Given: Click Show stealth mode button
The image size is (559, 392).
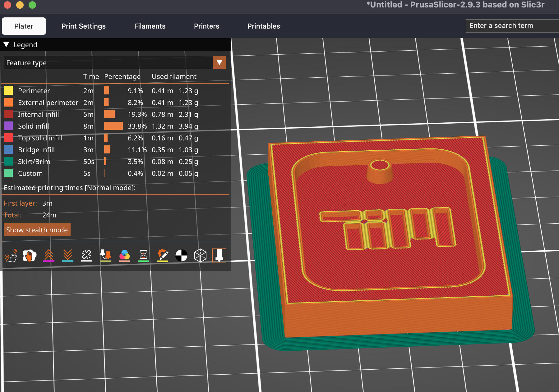Looking at the screenshot, I should pos(37,230).
